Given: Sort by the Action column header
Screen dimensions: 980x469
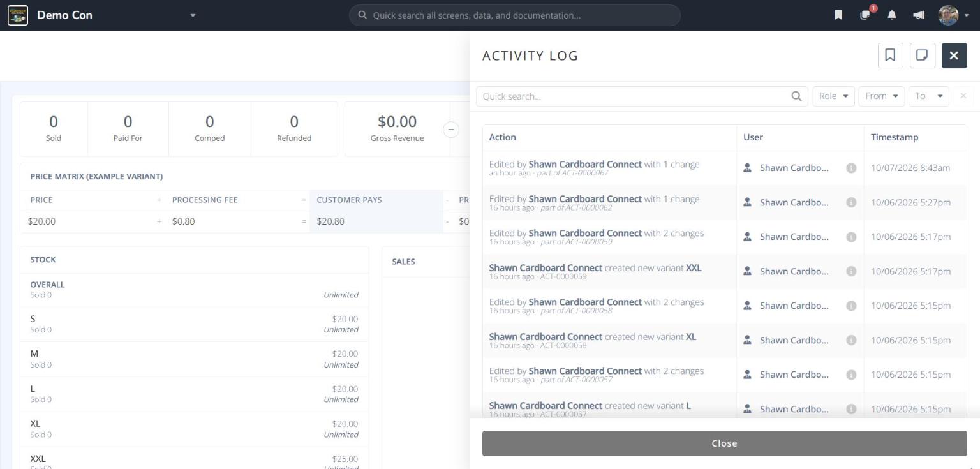Looking at the screenshot, I should tap(609, 137).
